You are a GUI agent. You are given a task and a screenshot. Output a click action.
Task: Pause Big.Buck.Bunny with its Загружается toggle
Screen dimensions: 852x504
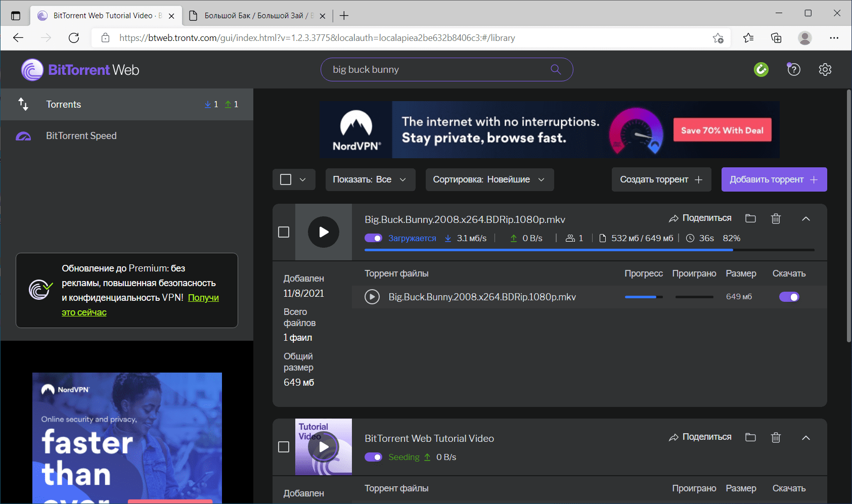click(373, 238)
